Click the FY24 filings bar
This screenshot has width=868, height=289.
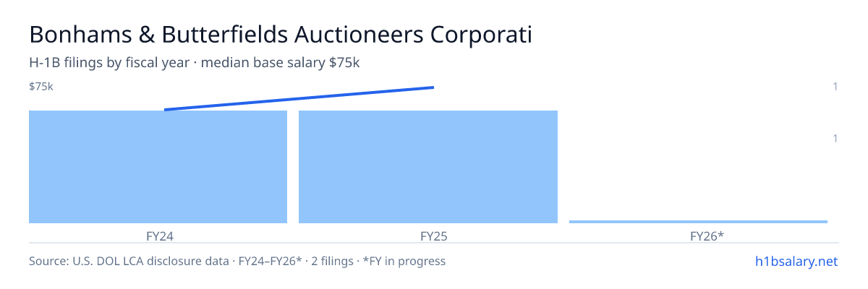[x=158, y=167]
